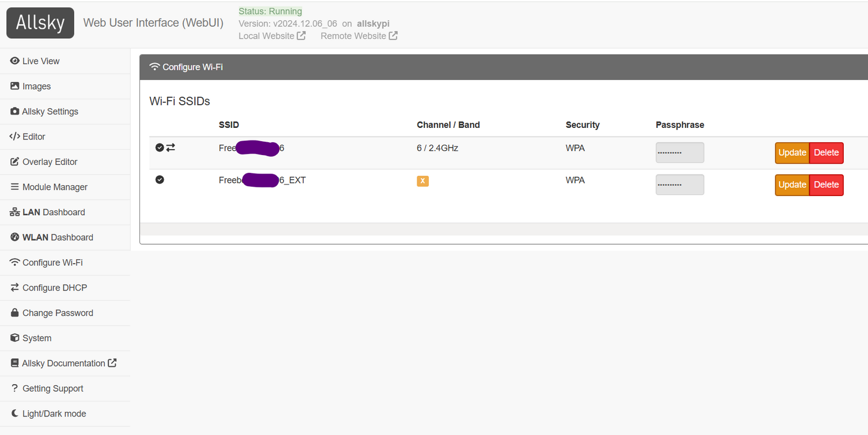The height and width of the screenshot is (435, 868).
Task: Click the first network's passphrase field
Action: click(x=679, y=153)
